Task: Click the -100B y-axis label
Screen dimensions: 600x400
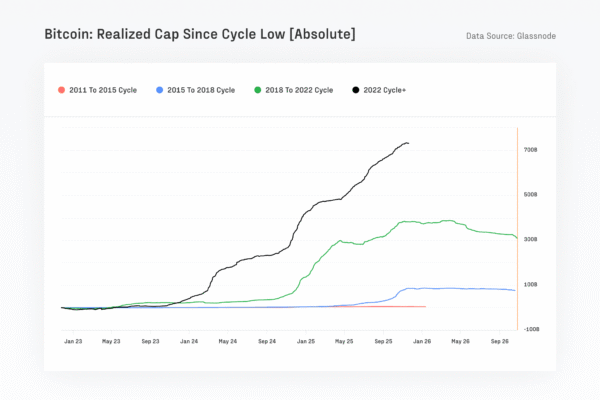Action: [530, 329]
